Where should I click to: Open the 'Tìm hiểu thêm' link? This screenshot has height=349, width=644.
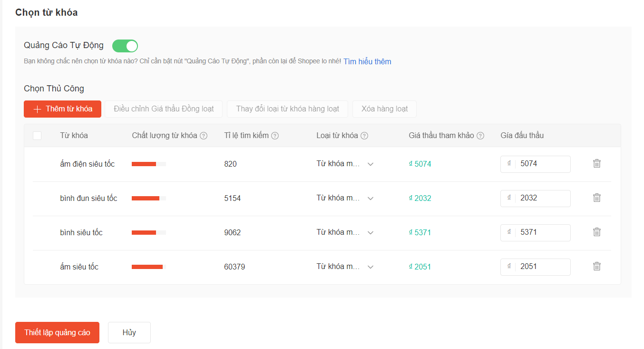[x=367, y=61]
